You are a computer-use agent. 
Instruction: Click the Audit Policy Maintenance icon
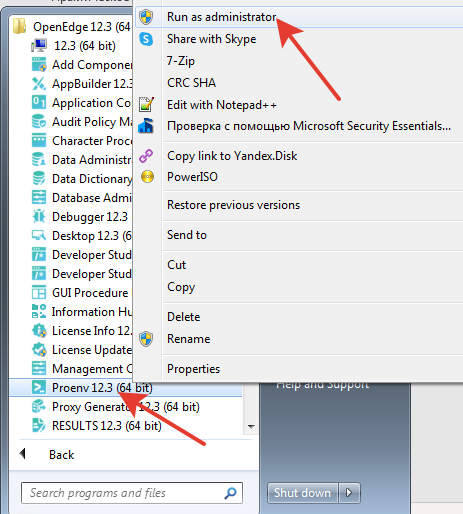click(x=39, y=122)
